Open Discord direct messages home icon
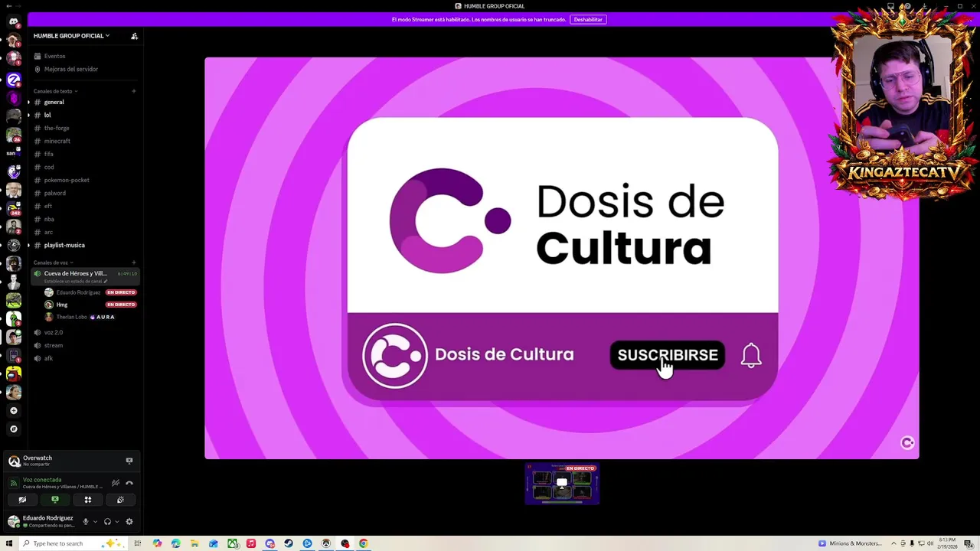The width and height of the screenshot is (980, 551). 13,21
